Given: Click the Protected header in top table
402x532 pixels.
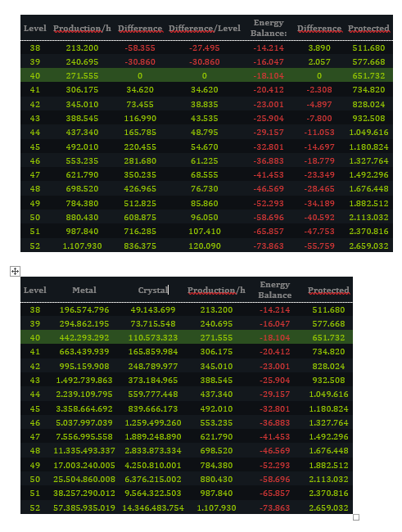Looking at the screenshot, I should [x=368, y=28].
